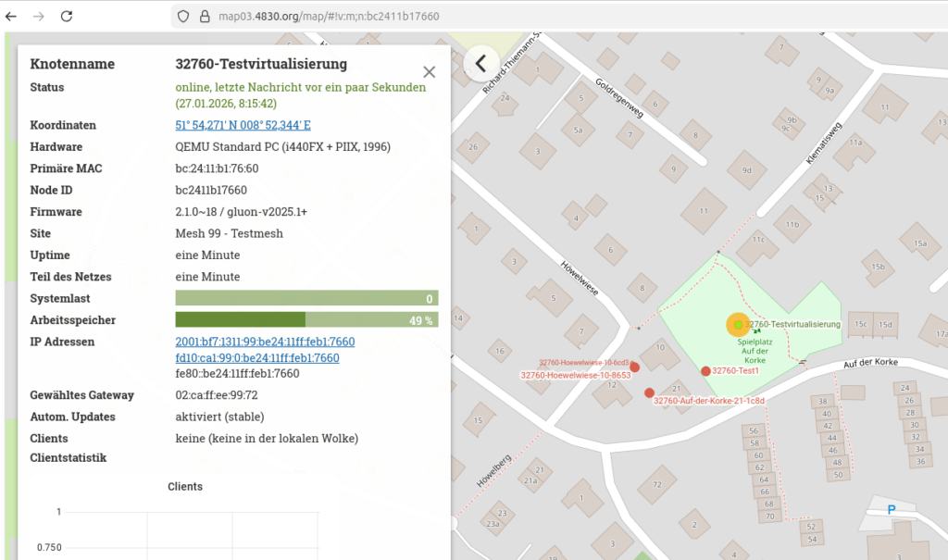Open the coordinates link 51° 54,271' N
The width and height of the screenshot is (948, 560).
[x=243, y=125]
